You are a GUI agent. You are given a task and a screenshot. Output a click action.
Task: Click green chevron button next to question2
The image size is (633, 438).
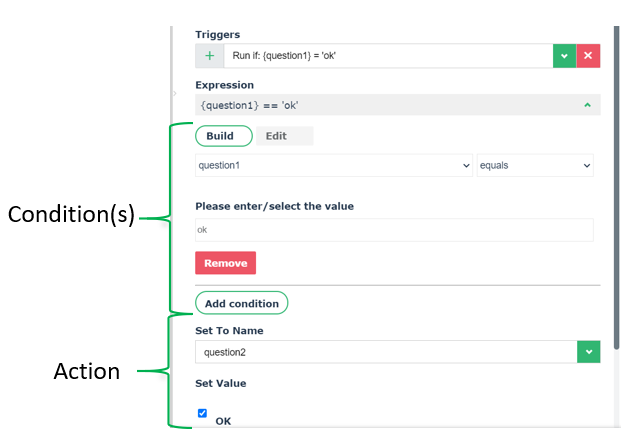[589, 352]
